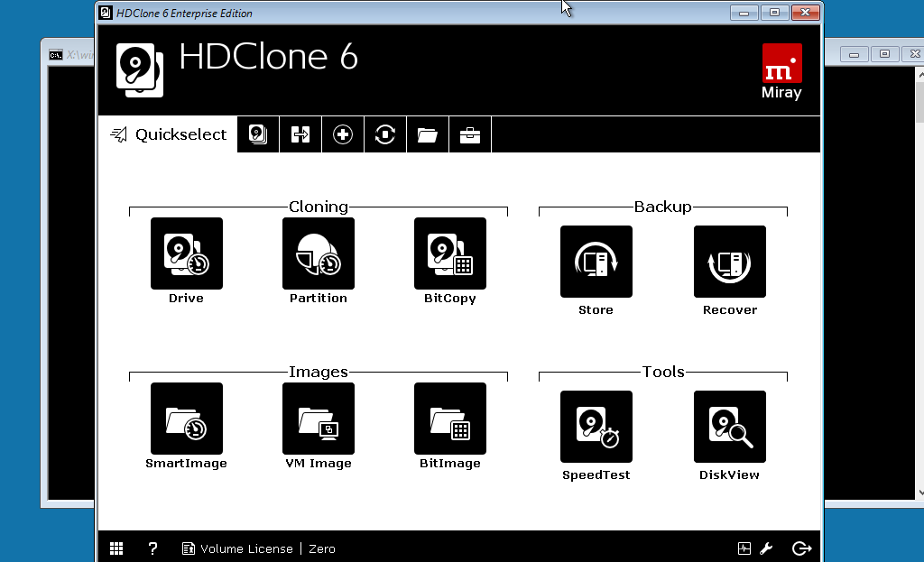Click the command prompt window's title icon
This screenshot has height=562, width=924.
tap(55, 55)
